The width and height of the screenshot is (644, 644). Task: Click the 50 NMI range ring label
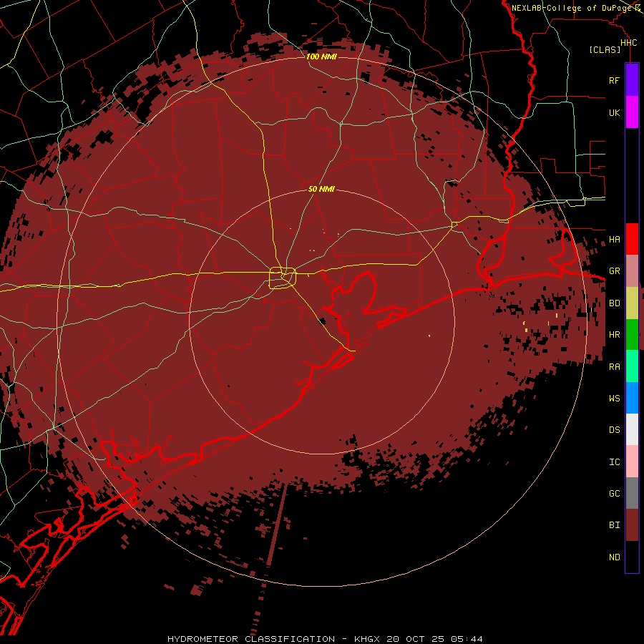[x=321, y=189]
